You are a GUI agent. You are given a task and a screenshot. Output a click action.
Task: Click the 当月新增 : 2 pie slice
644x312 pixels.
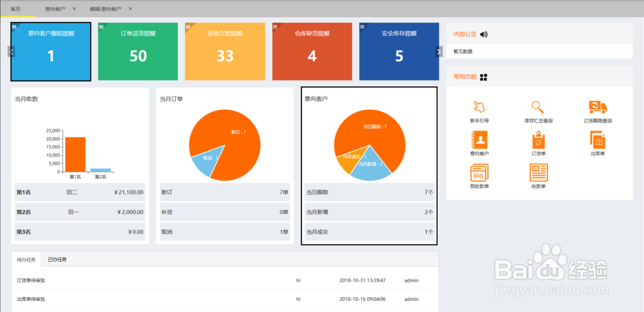coord(370,166)
